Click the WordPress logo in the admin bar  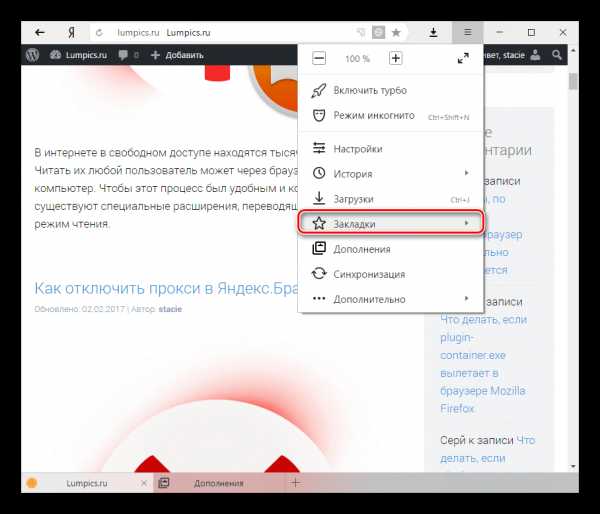tap(33, 55)
